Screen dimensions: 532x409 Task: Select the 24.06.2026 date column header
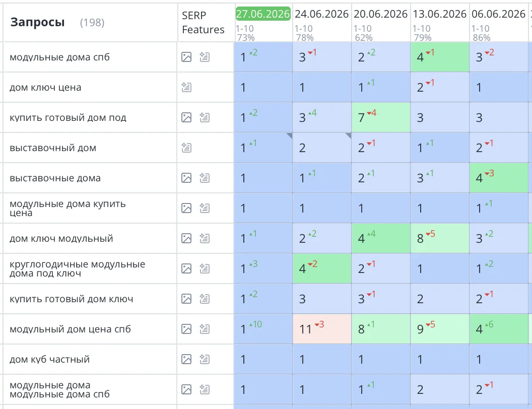(x=321, y=14)
